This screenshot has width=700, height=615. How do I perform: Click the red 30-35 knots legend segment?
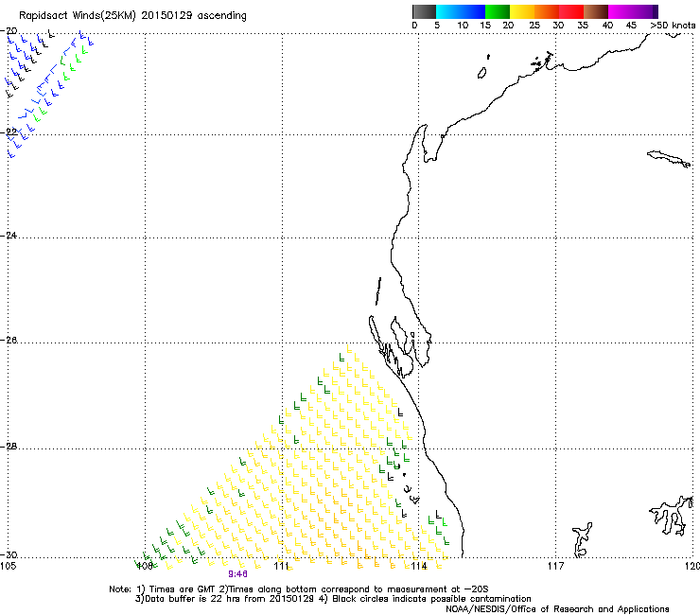[571, 11]
